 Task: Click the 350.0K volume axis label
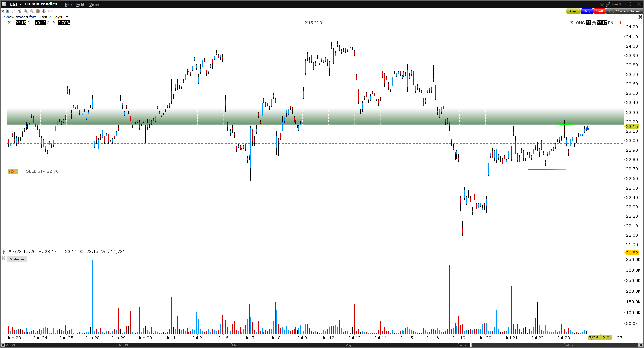point(633,260)
